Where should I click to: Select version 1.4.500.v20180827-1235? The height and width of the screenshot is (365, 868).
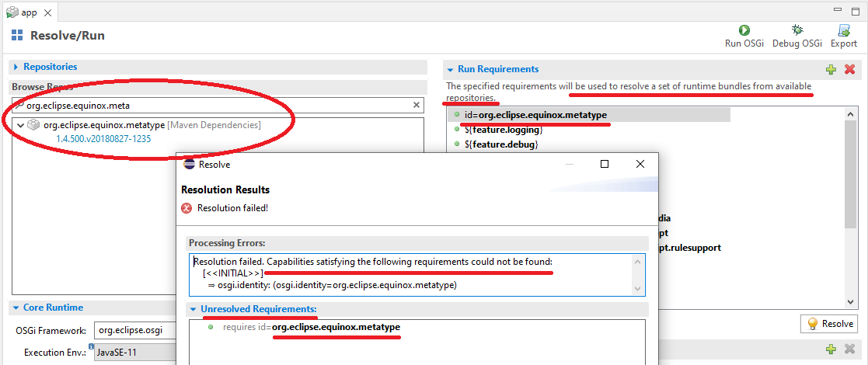(103, 139)
